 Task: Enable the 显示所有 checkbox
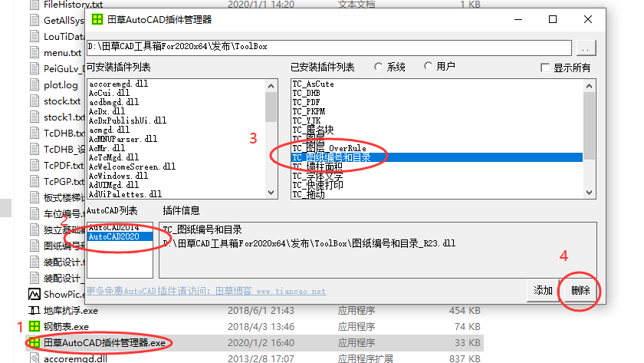point(545,68)
